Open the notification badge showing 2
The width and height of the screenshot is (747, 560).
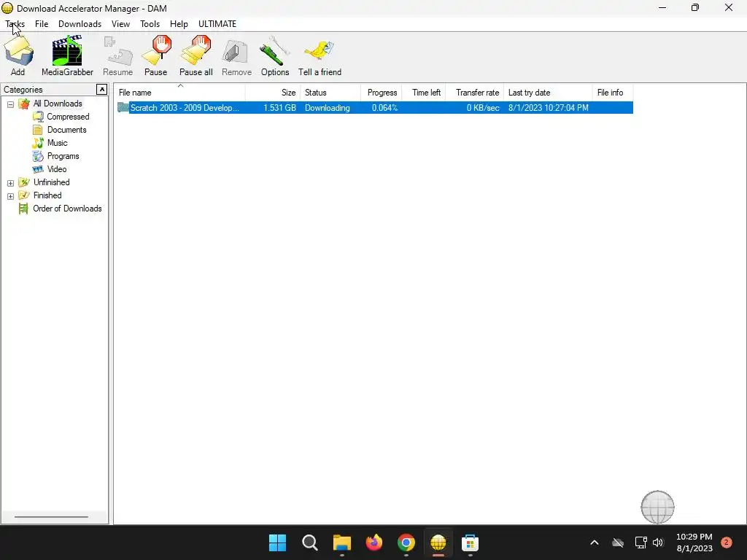tap(727, 542)
